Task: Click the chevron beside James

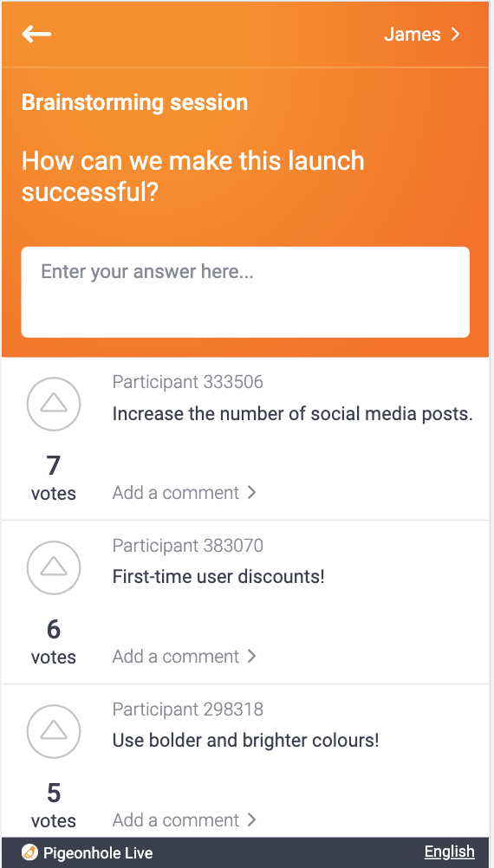Action: click(x=455, y=35)
